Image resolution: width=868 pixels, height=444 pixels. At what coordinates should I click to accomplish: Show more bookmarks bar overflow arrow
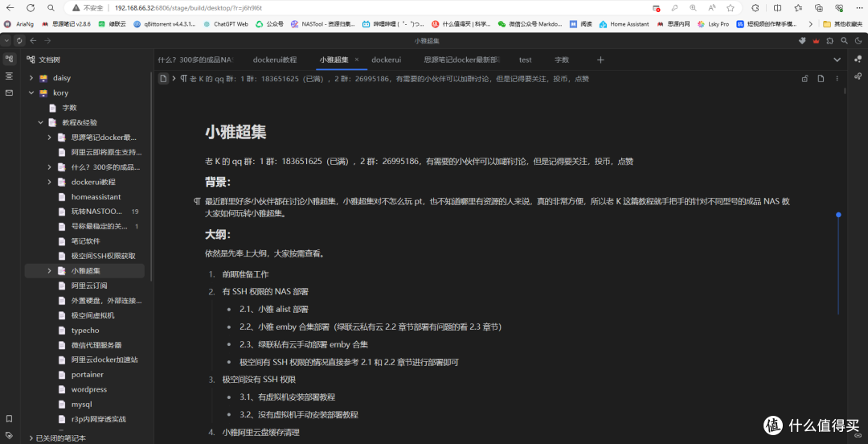(811, 24)
